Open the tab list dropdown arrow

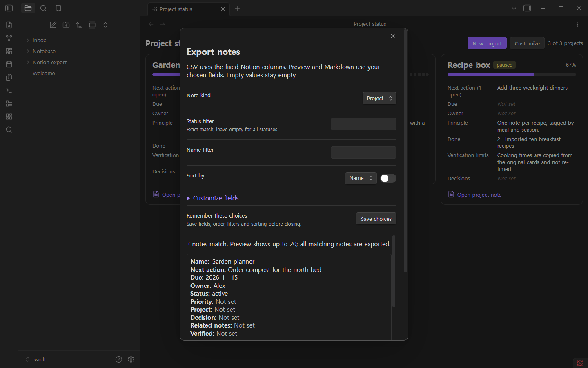(x=514, y=8)
